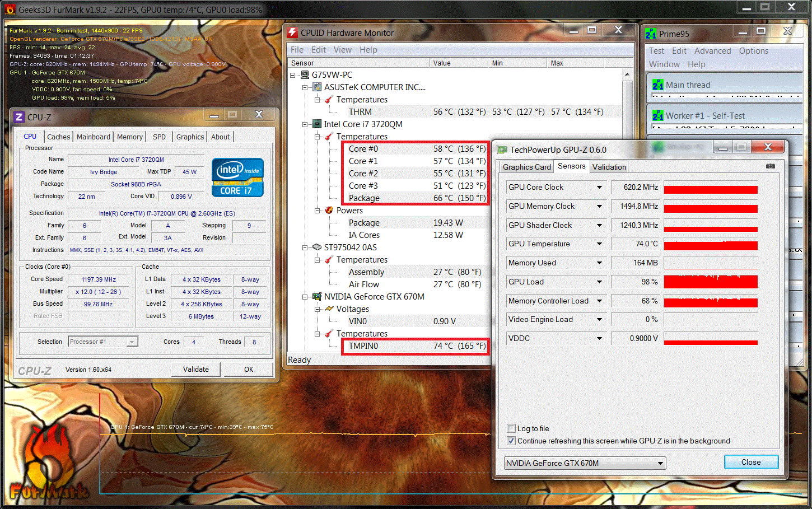Screen dimensions: 812x509
Task: Click the Voltages lightning icon in tree
Action: tap(329, 309)
